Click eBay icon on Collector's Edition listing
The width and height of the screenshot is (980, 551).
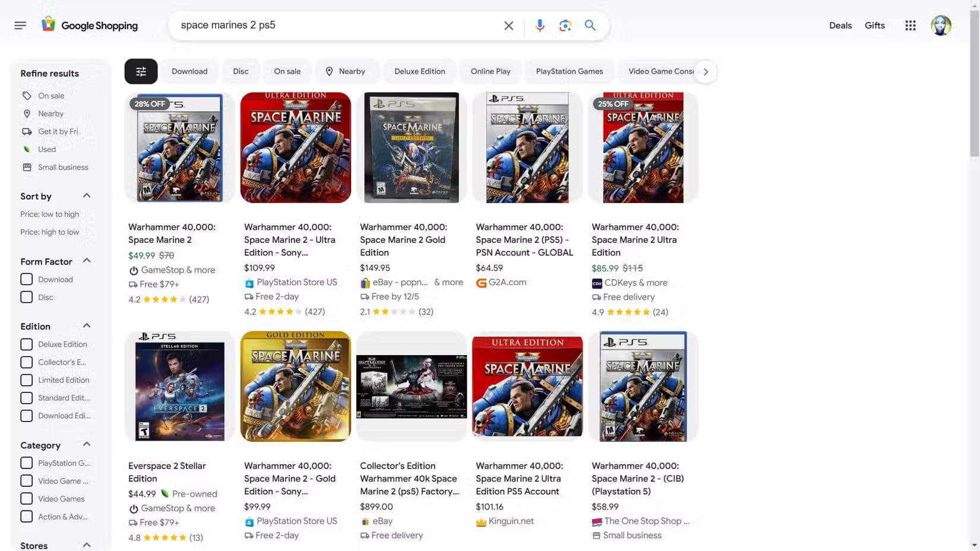(x=365, y=521)
